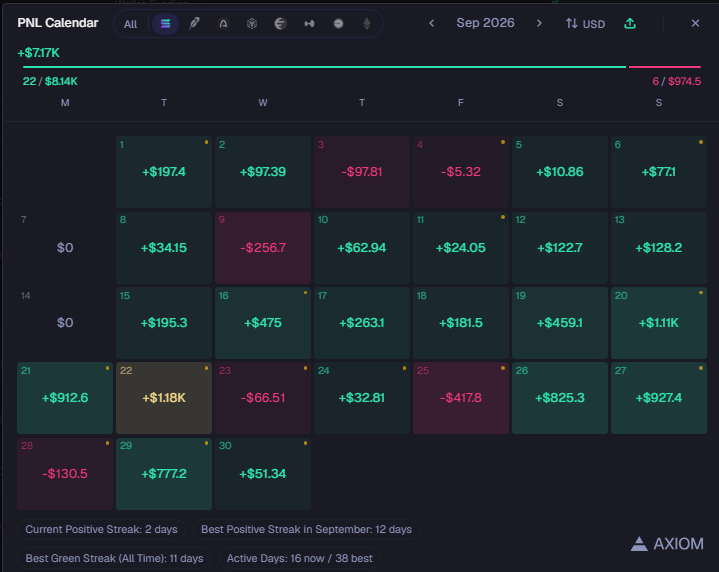Select the September 14 cell showing $0
719x572 pixels.
click(65, 323)
